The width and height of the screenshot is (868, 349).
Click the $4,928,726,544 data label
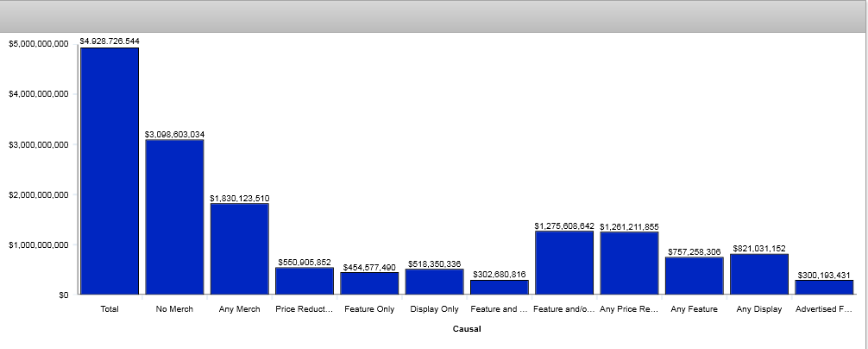110,41
